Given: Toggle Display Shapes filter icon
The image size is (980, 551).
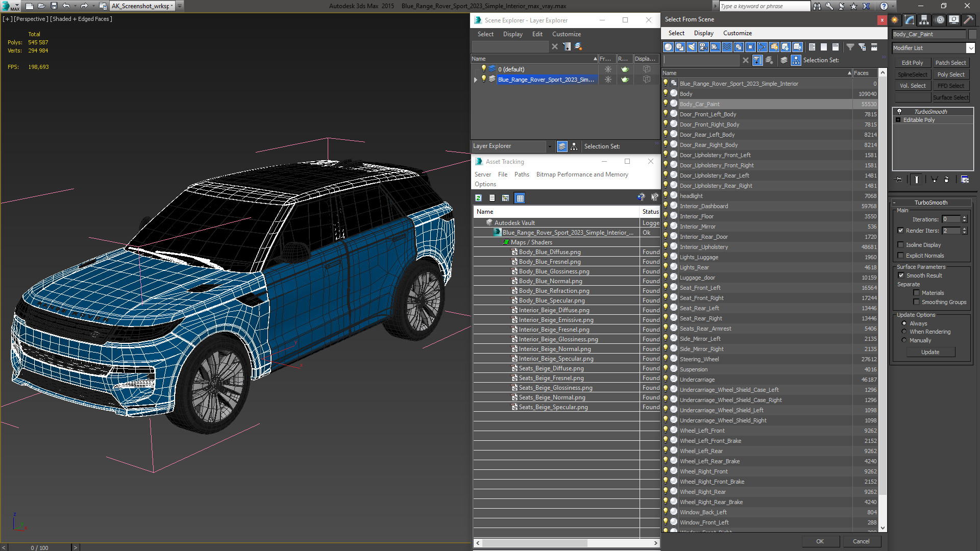Looking at the screenshot, I should tap(680, 47).
